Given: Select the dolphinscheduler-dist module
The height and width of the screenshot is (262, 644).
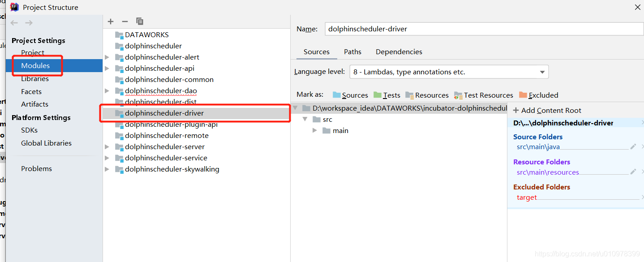Looking at the screenshot, I should click(160, 102).
